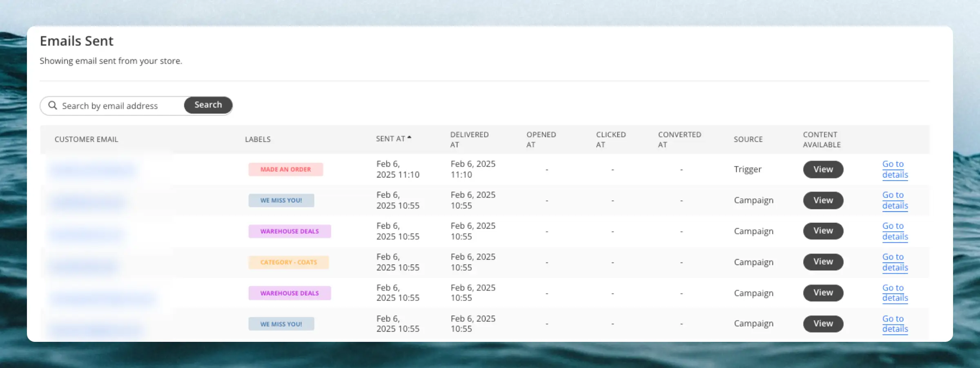
Task: Click the Sent At sort arrow
Action: click(409, 138)
